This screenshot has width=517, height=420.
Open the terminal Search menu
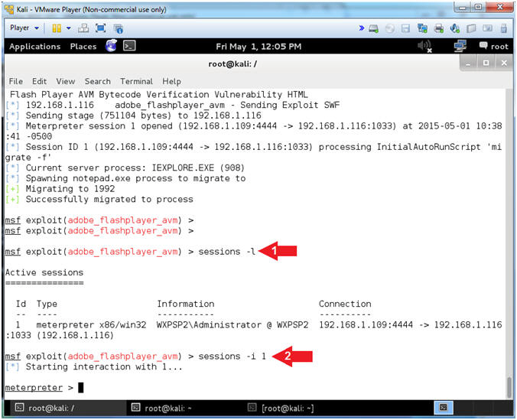[98, 81]
